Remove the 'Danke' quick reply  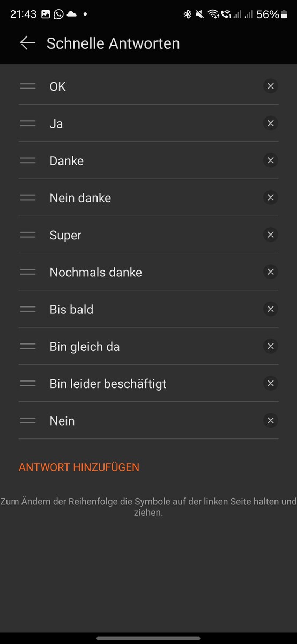[271, 160]
